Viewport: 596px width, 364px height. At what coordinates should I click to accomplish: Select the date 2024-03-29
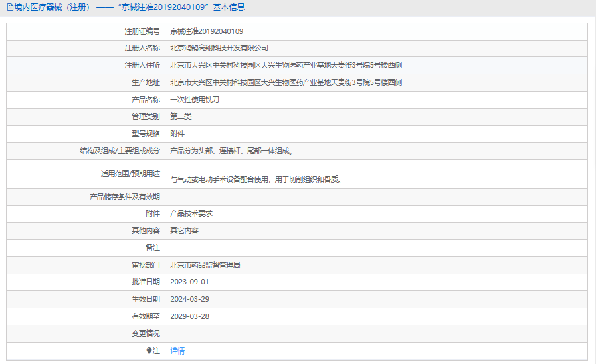(189, 299)
